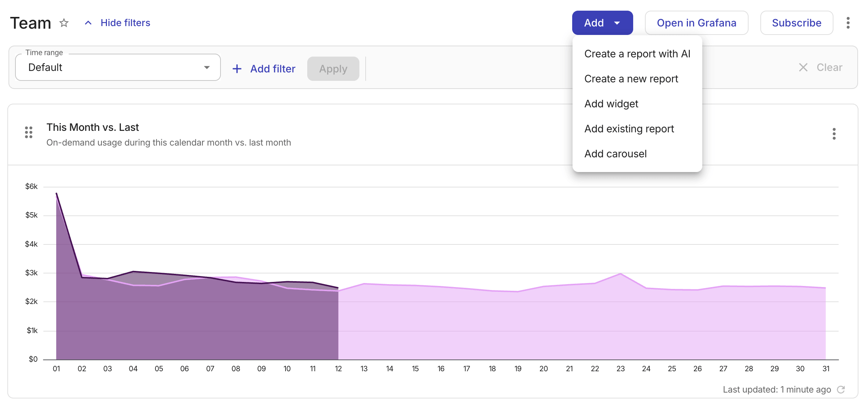
Task: Click the x-axis label 01
Action: click(56, 369)
